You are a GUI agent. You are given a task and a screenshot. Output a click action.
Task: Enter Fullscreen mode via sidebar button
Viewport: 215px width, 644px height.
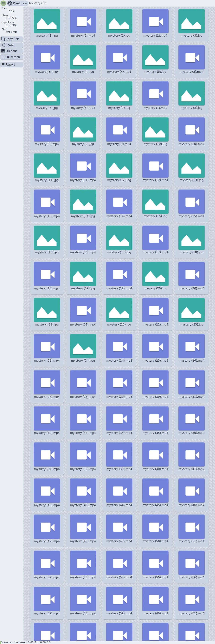click(12, 57)
